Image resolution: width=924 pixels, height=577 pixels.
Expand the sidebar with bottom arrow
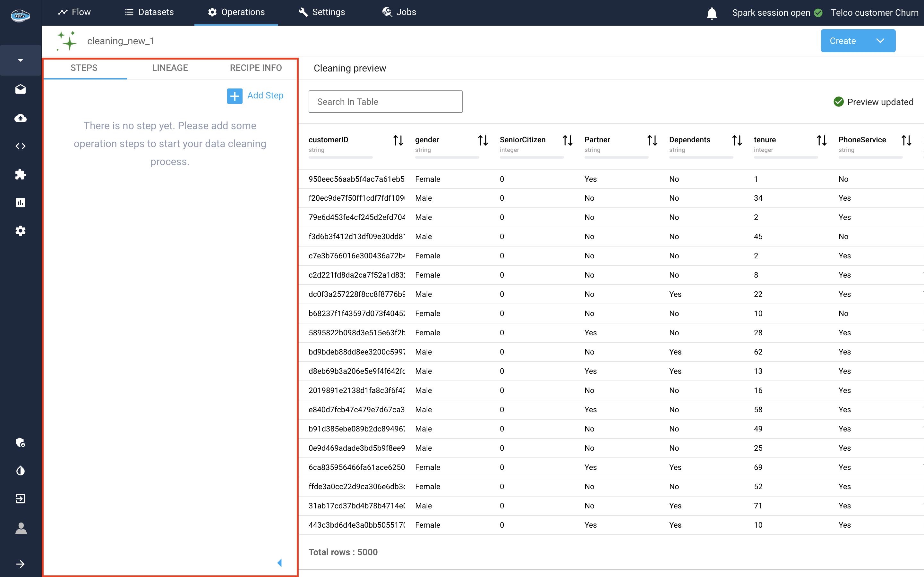[20, 564]
